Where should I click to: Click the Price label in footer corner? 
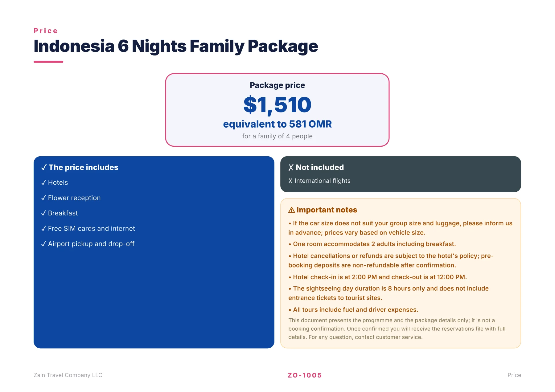click(514, 375)
